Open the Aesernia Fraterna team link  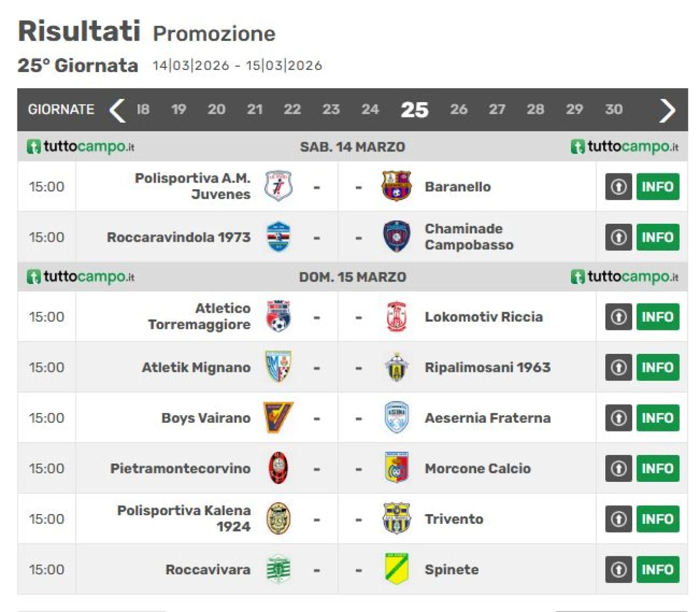[x=487, y=418]
